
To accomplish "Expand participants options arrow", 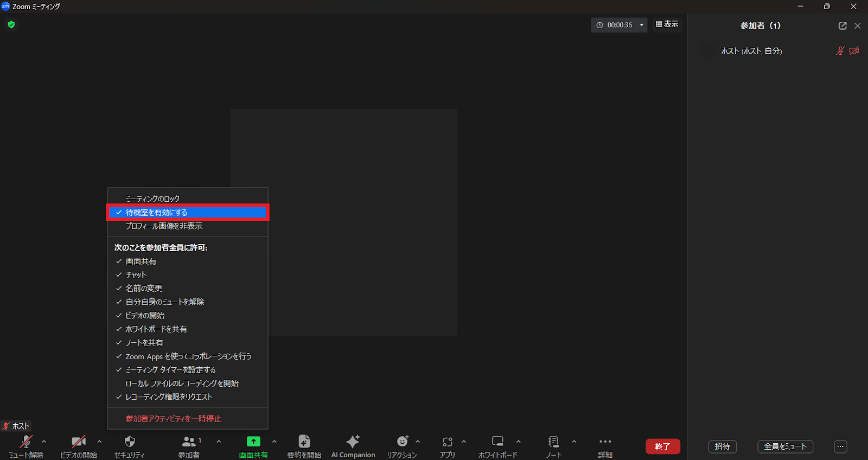I will point(219,442).
